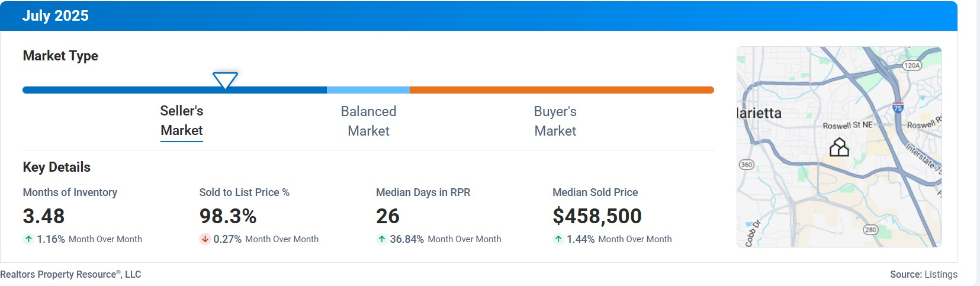Click the house marker icon on the map
This screenshot has width=980, height=286.
pos(839,147)
